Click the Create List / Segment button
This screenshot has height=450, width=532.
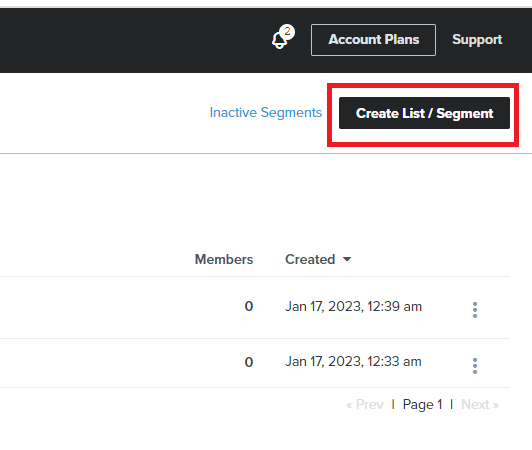[x=424, y=113]
